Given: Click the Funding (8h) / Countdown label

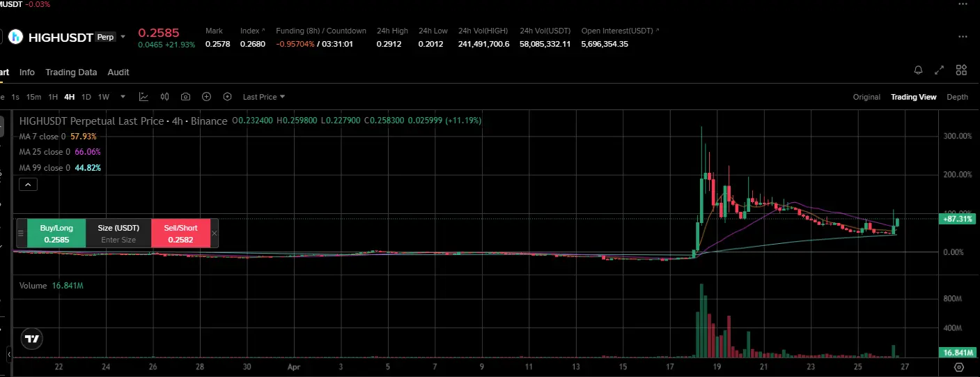Looking at the screenshot, I should [x=321, y=31].
